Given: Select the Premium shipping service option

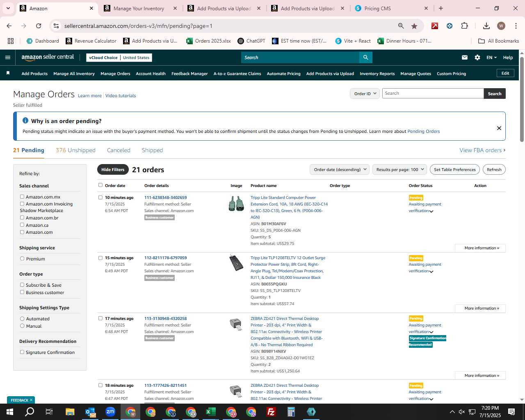Looking at the screenshot, I should point(22,258).
